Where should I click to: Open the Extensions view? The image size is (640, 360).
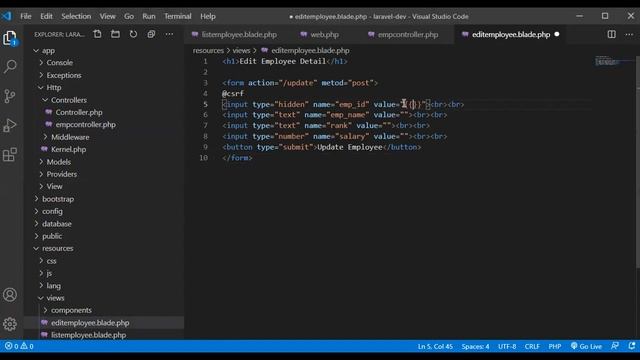point(10,155)
